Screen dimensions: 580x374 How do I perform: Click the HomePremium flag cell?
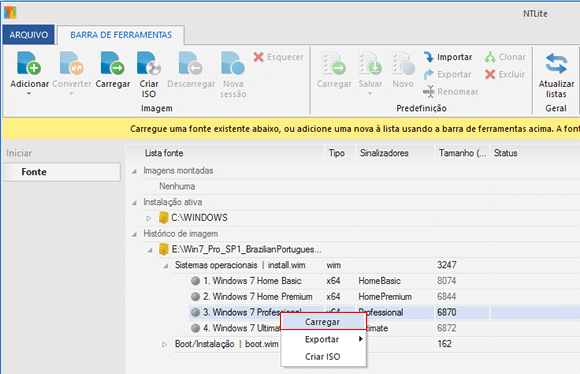385,296
